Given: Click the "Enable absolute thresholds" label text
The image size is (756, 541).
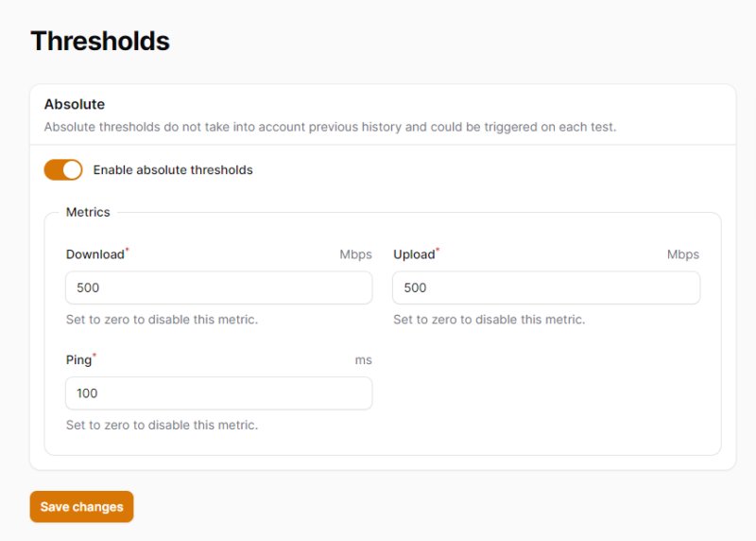Looking at the screenshot, I should [173, 170].
